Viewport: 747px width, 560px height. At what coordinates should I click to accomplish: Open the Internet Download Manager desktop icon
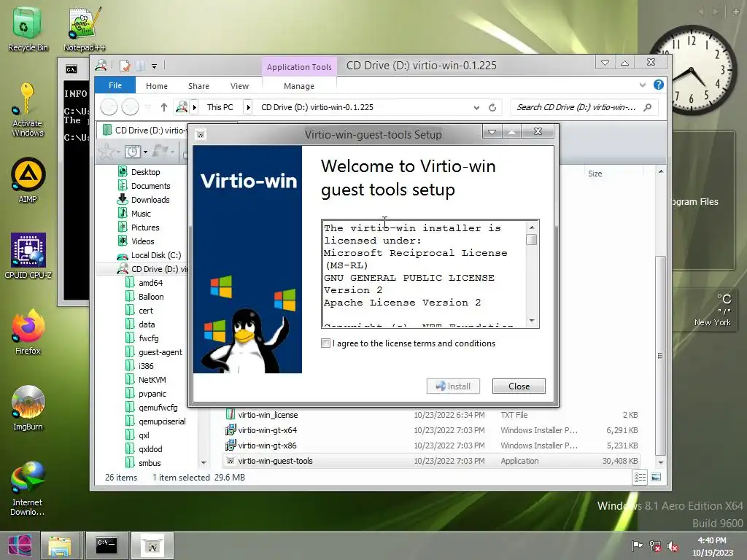coord(28,488)
